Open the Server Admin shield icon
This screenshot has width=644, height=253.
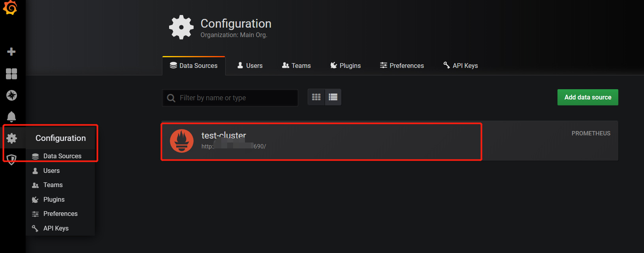[x=11, y=159]
